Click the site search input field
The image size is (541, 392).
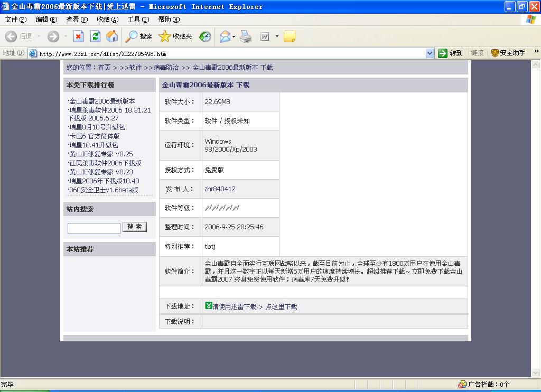point(94,228)
